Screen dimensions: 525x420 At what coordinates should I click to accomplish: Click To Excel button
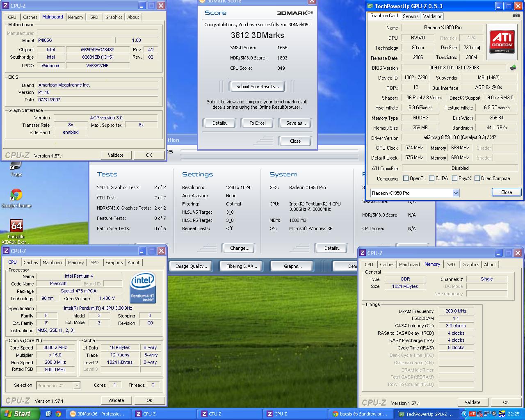[x=258, y=123]
